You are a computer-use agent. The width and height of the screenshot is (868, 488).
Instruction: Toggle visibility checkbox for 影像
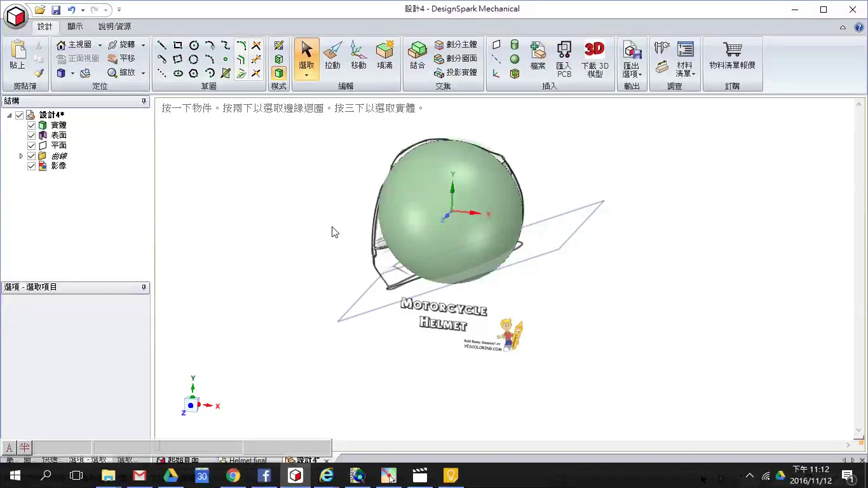tap(32, 166)
